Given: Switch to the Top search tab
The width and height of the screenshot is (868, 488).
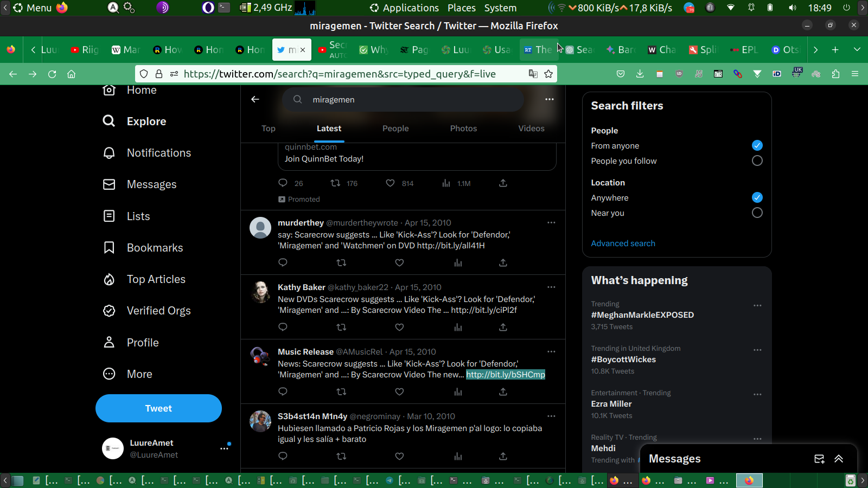Looking at the screenshot, I should (269, 129).
